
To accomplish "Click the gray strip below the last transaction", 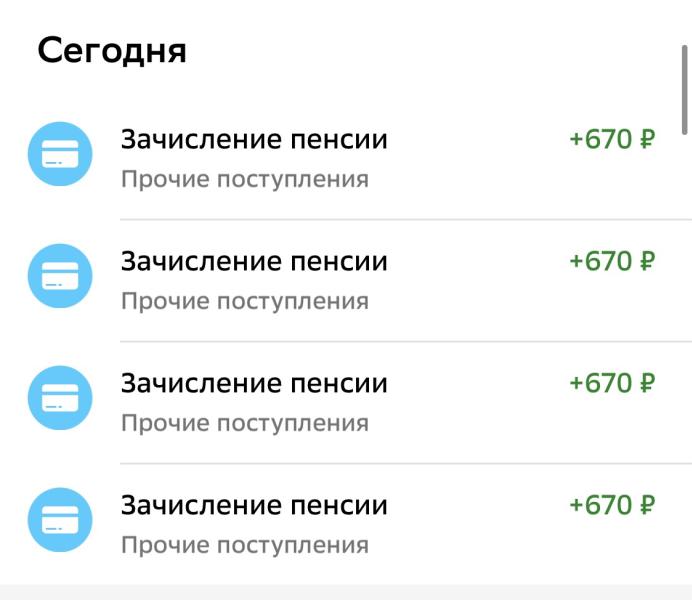I will (x=346, y=592).
